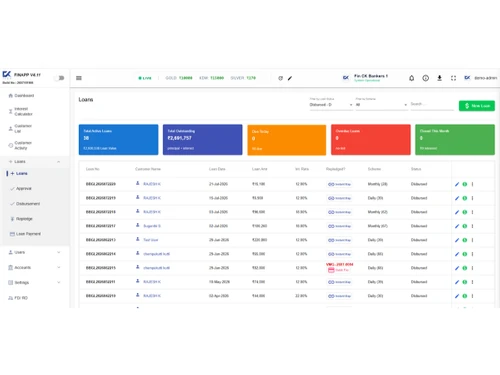Click Total Active Loans blue card
The height and width of the screenshot is (375, 500).
click(118, 140)
